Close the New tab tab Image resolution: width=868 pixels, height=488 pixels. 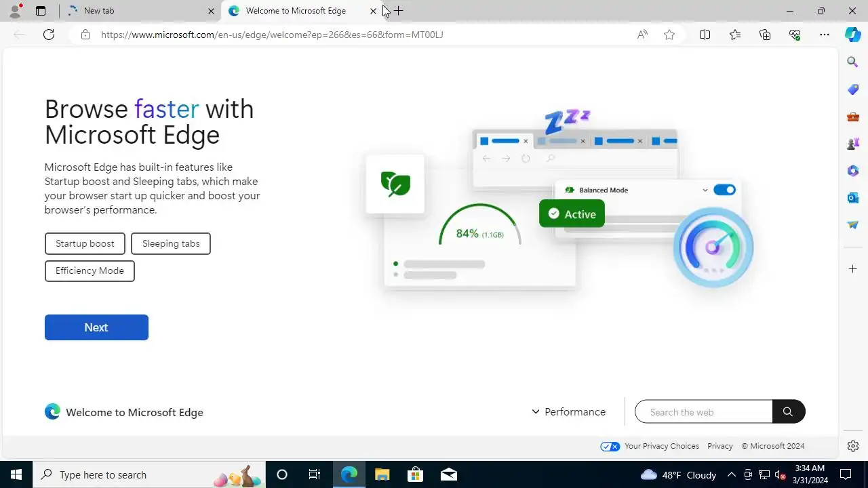tap(211, 11)
